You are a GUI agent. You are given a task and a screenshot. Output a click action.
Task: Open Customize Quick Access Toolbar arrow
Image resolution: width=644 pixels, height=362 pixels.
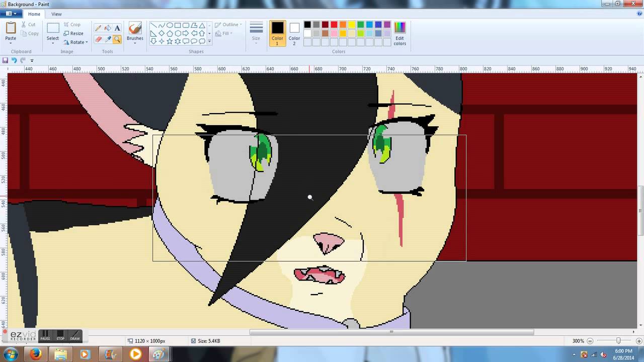coord(32,61)
